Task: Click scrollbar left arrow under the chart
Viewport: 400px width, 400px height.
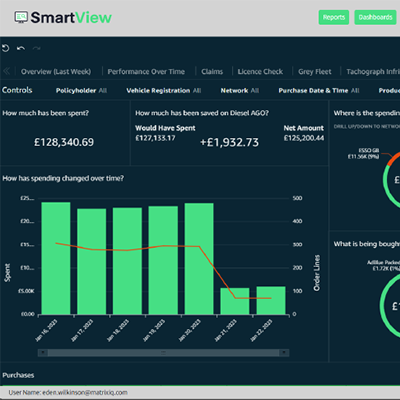Action: tap(42, 353)
